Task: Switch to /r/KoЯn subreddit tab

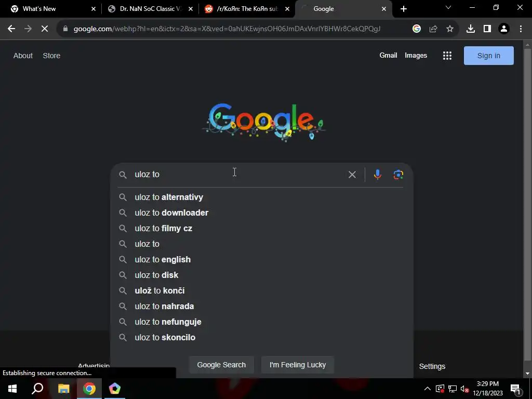Action: point(247,9)
